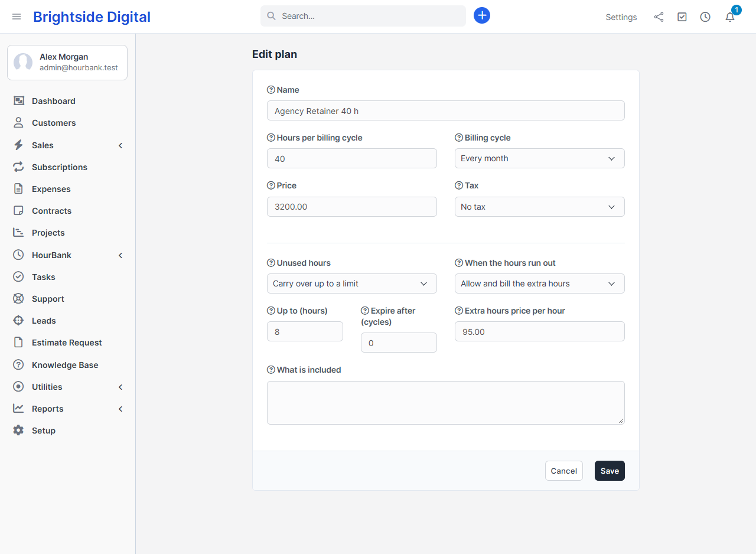The width and height of the screenshot is (756, 554).
Task: Click help icon beside Expire after (cycles)
Action: point(365,311)
